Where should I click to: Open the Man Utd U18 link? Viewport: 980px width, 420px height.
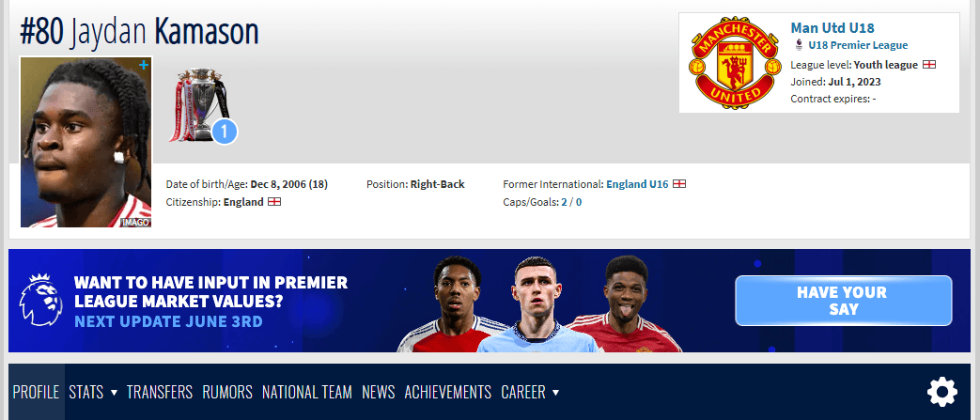coord(832,28)
